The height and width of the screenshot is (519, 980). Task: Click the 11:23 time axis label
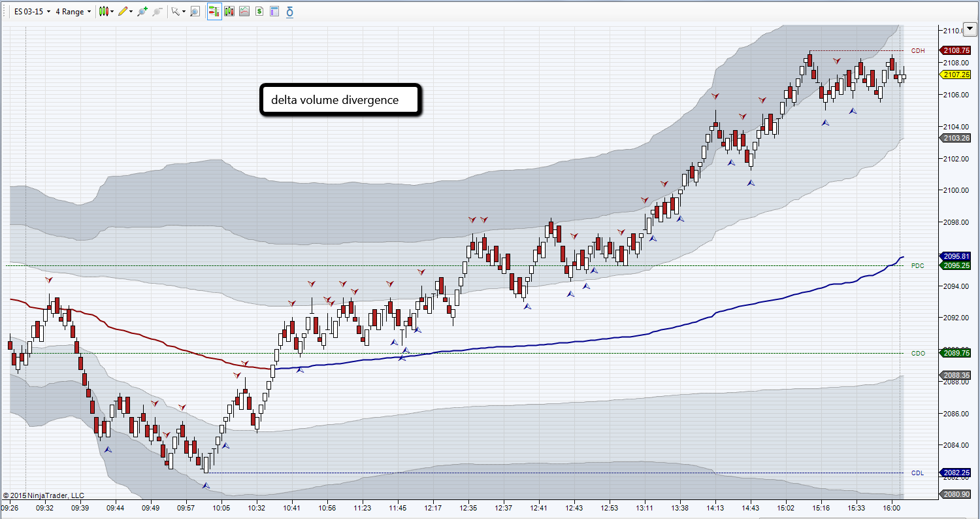(362, 507)
